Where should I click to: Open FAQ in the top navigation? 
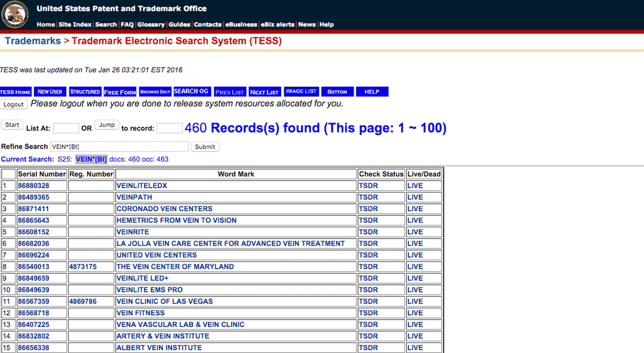click(x=127, y=24)
